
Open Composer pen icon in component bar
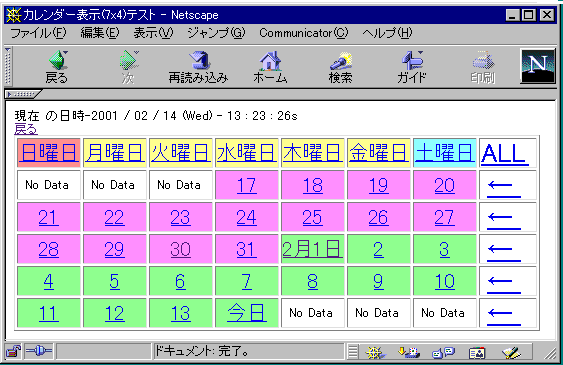[511, 352]
